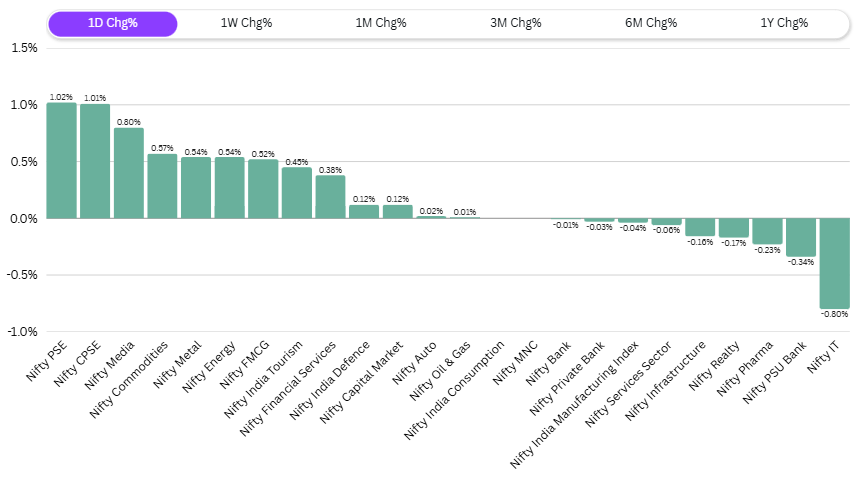The width and height of the screenshot is (861, 482).
Task: Select the 1D Chg% tab
Action: pos(112,23)
